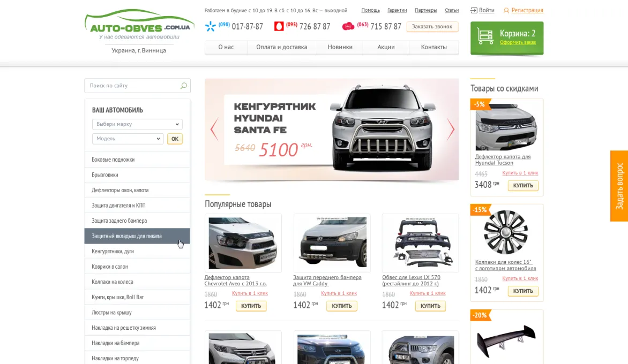
Task: Buy the Chevrolet Aveo hood deflector
Action: click(x=251, y=306)
